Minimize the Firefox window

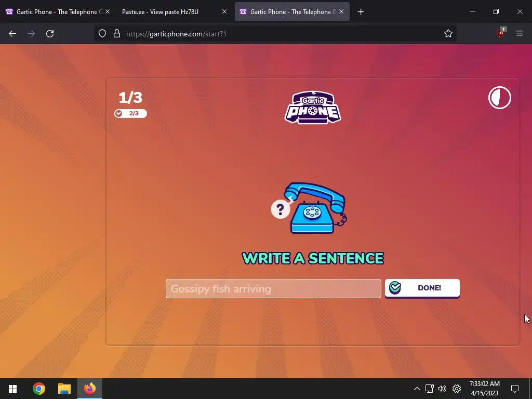point(472,11)
